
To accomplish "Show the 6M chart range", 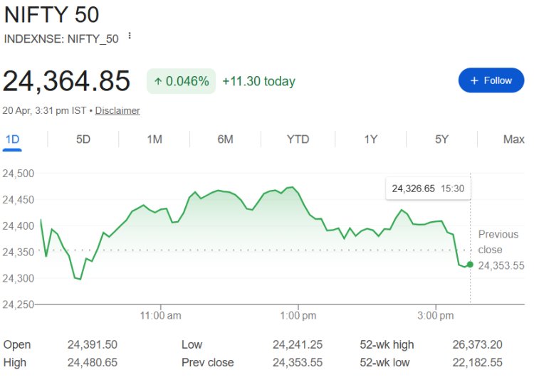I will 225,139.
